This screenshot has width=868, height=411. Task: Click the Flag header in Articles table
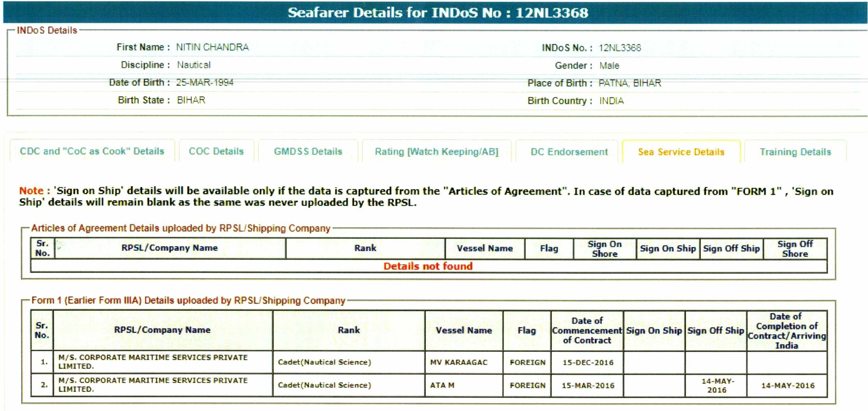tap(549, 248)
